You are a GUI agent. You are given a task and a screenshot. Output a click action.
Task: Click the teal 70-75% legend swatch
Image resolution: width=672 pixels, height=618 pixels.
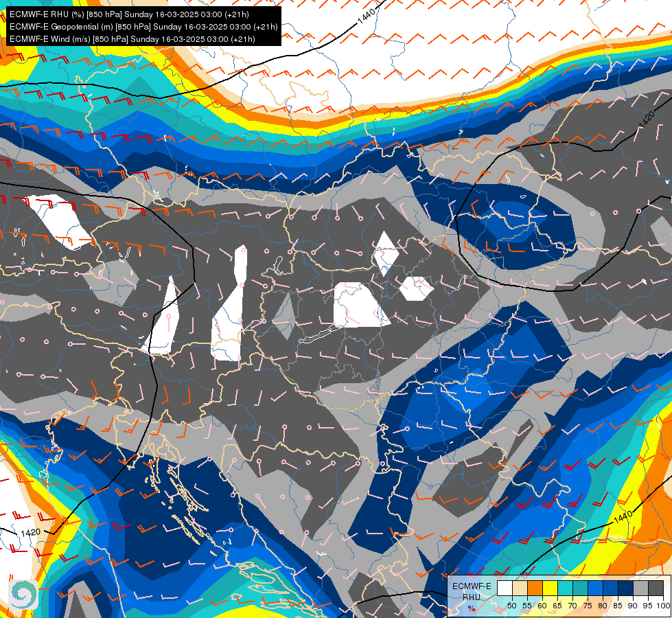[580, 588]
